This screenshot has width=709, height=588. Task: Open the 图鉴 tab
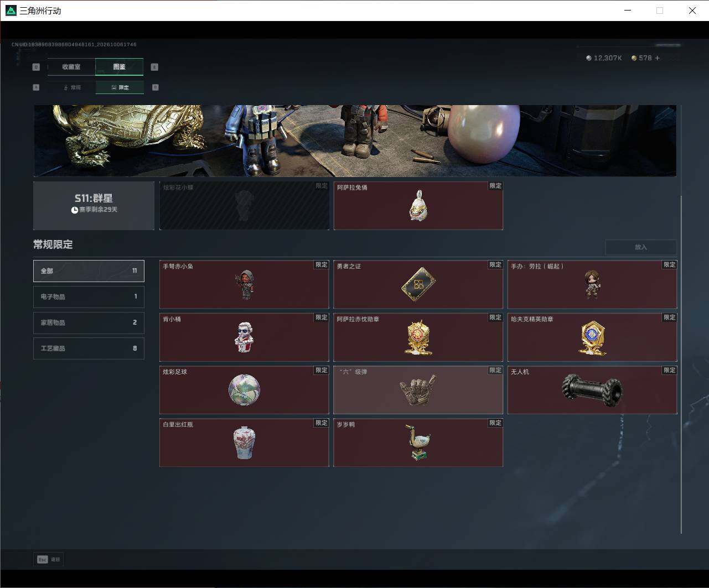click(120, 67)
